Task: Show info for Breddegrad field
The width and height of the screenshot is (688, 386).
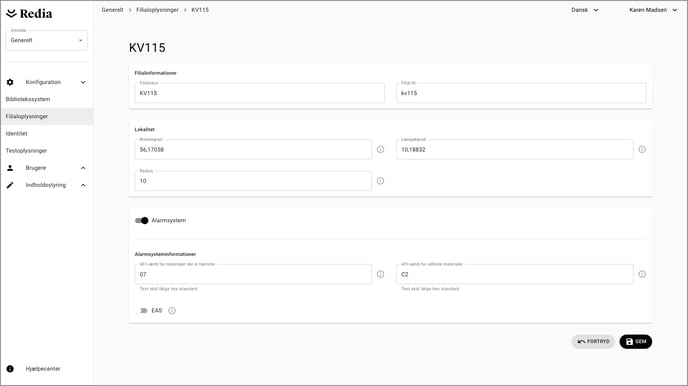Action: [x=380, y=150]
